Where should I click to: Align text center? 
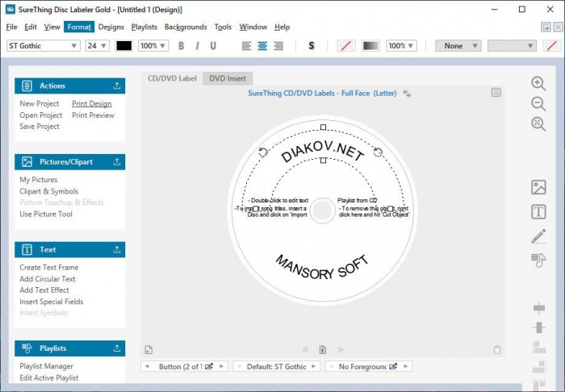coord(262,46)
